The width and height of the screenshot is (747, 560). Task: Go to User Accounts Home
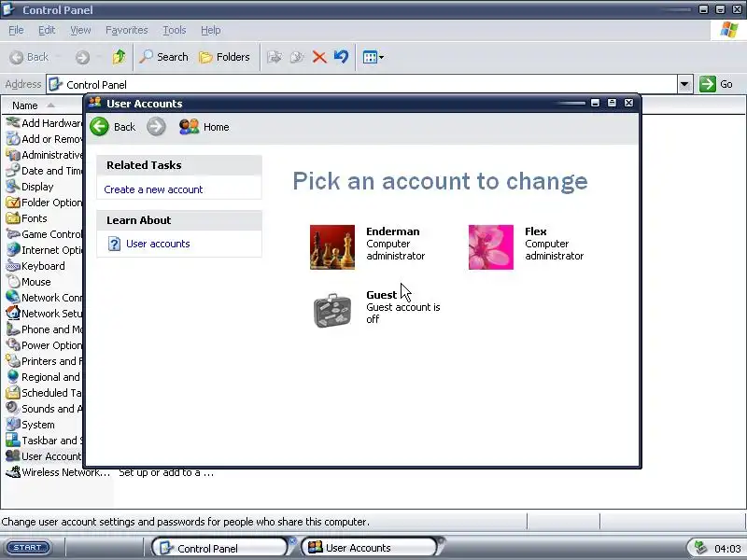click(x=204, y=127)
